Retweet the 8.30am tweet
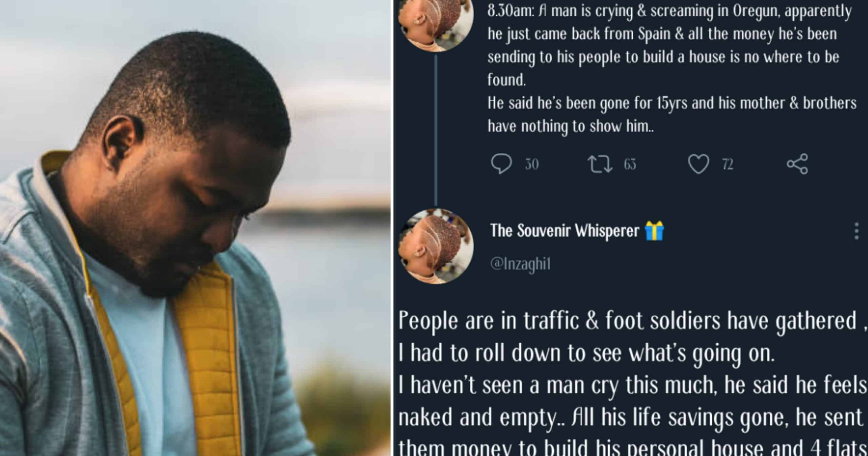Viewport: 868px width, 456px height. [x=599, y=165]
